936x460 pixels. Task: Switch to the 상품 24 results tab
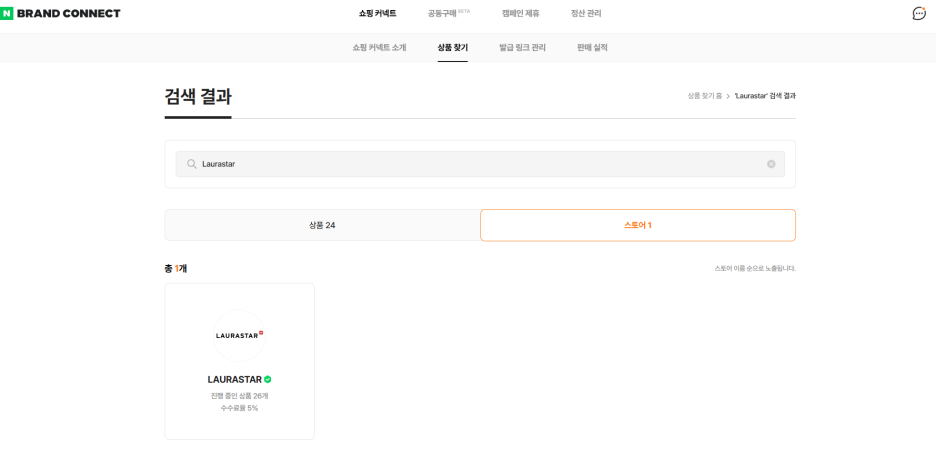[x=322, y=225]
